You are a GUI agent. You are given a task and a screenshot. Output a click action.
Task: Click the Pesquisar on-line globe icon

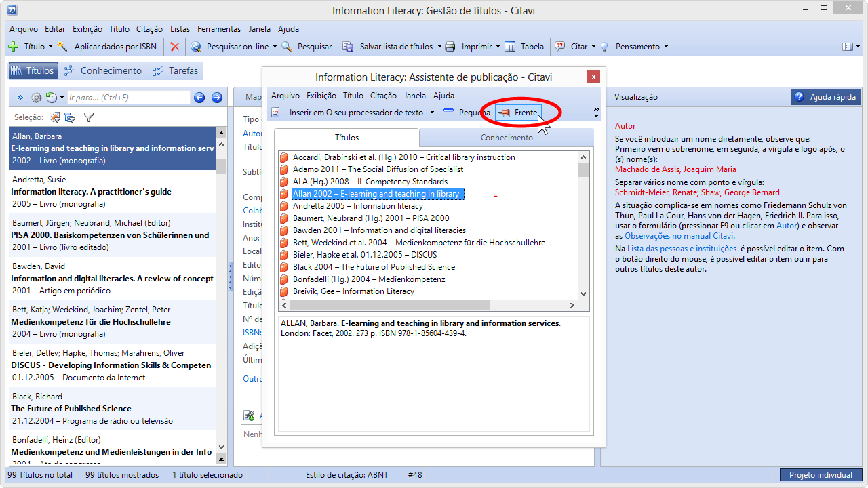(x=196, y=47)
